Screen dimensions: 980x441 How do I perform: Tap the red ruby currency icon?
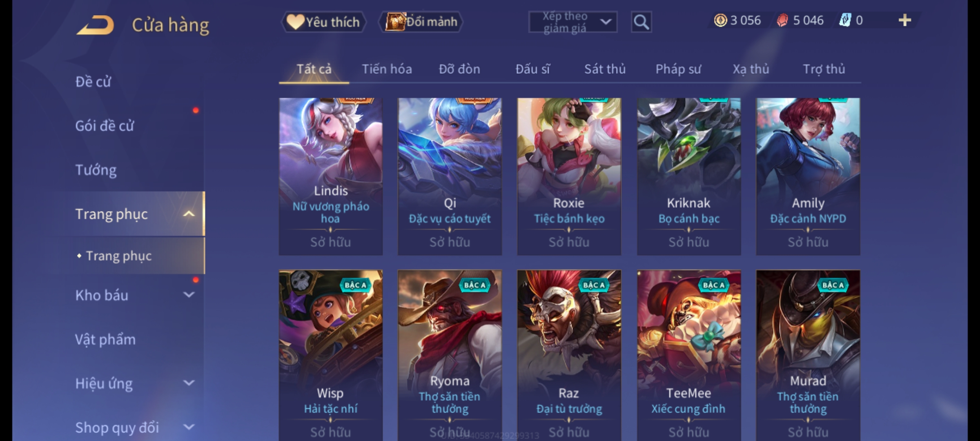coord(782,20)
